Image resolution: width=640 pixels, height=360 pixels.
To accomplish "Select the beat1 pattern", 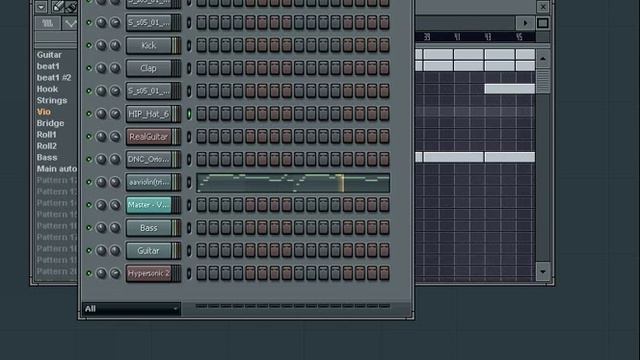I will pos(48,66).
